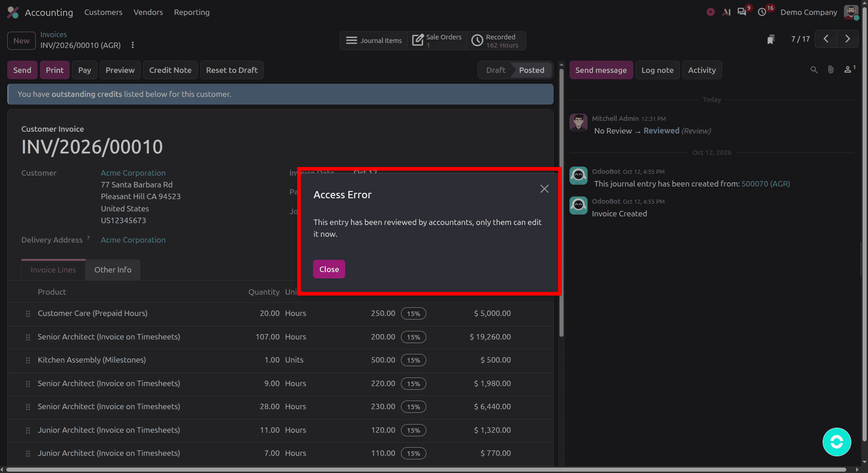The image size is (868, 473).
Task: Open Acme Corporation customer link
Action: click(x=133, y=173)
